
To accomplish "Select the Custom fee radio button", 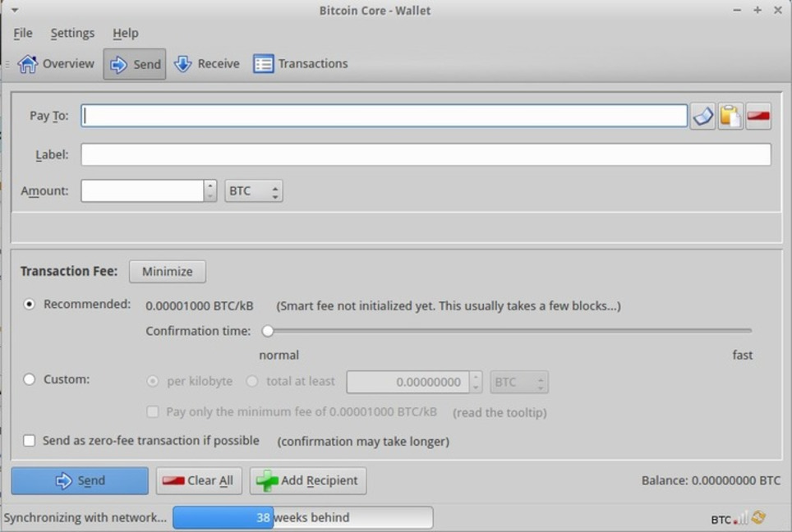I will point(30,379).
